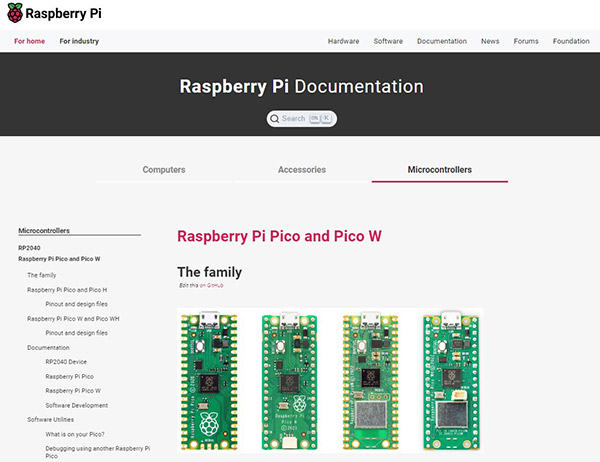Click the Raspberry Pi Documentation banner title
This screenshot has width=600, height=462.
click(x=302, y=87)
